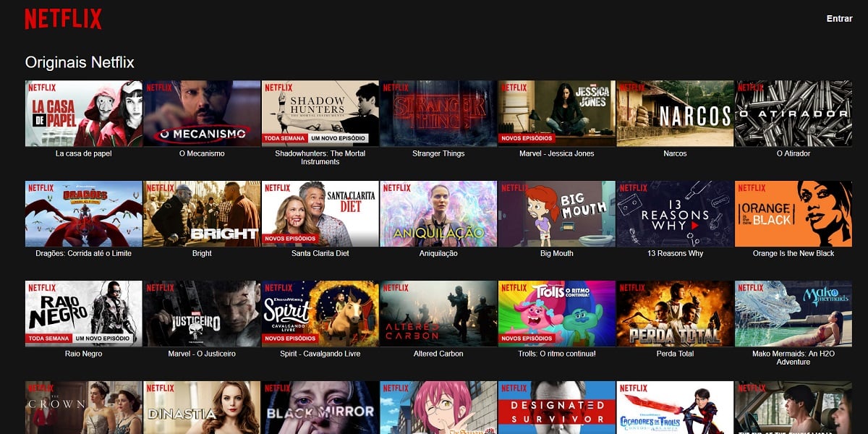The image size is (868, 434).
Task: Open the Mako Mermaids poster thumbnail
Action: pos(793,314)
